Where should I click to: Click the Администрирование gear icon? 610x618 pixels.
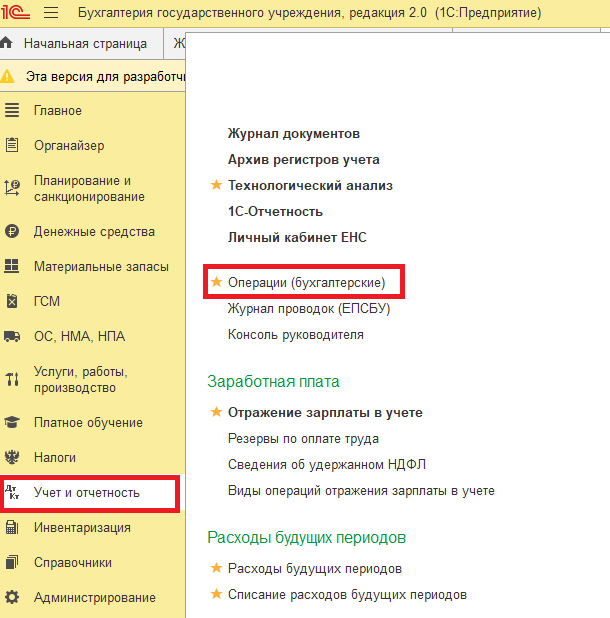pos(12,597)
